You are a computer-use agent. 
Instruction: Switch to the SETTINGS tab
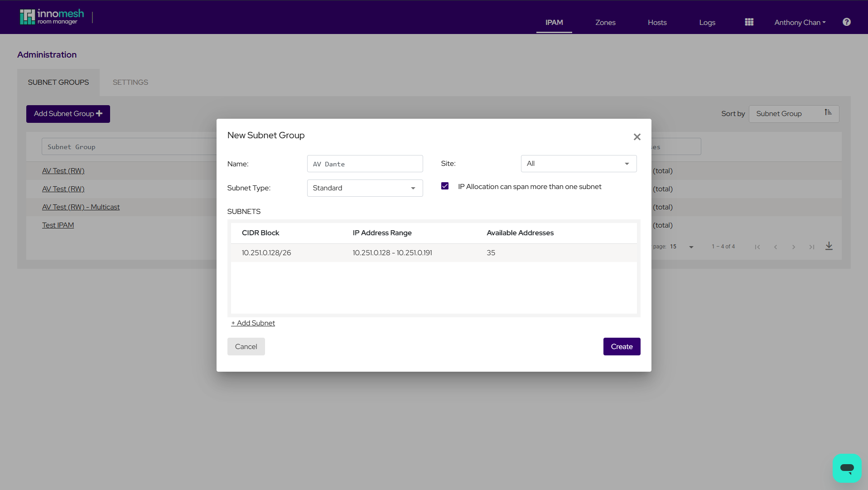pyautogui.click(x=130, y=82)
